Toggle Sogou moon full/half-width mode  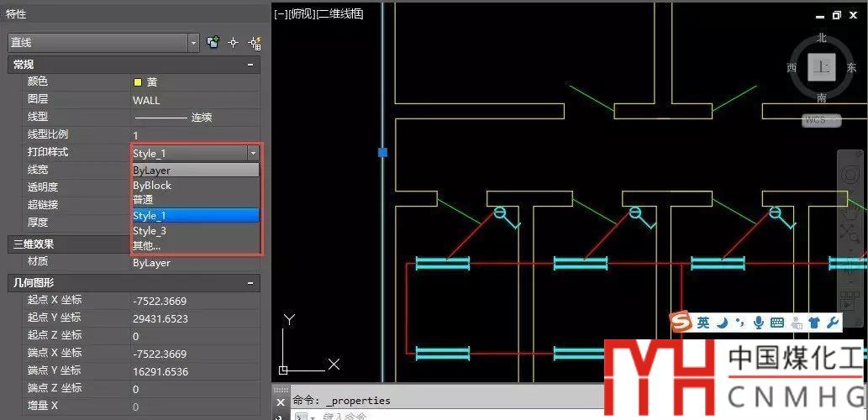coord(722,323)
